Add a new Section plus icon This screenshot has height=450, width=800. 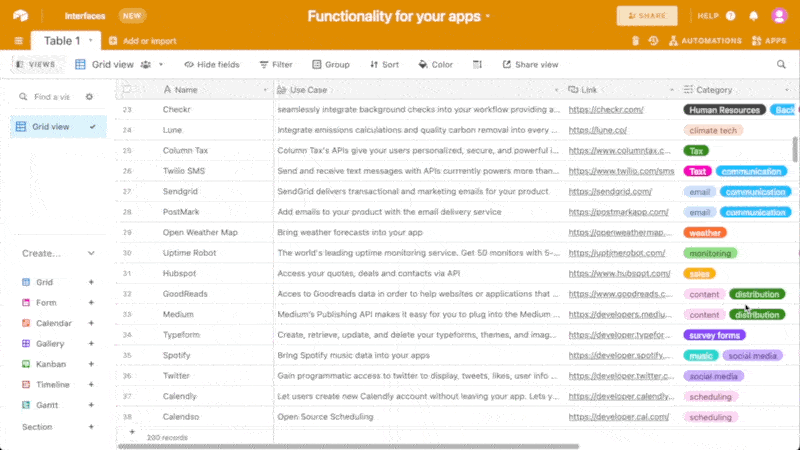click(x=91, y=427)
